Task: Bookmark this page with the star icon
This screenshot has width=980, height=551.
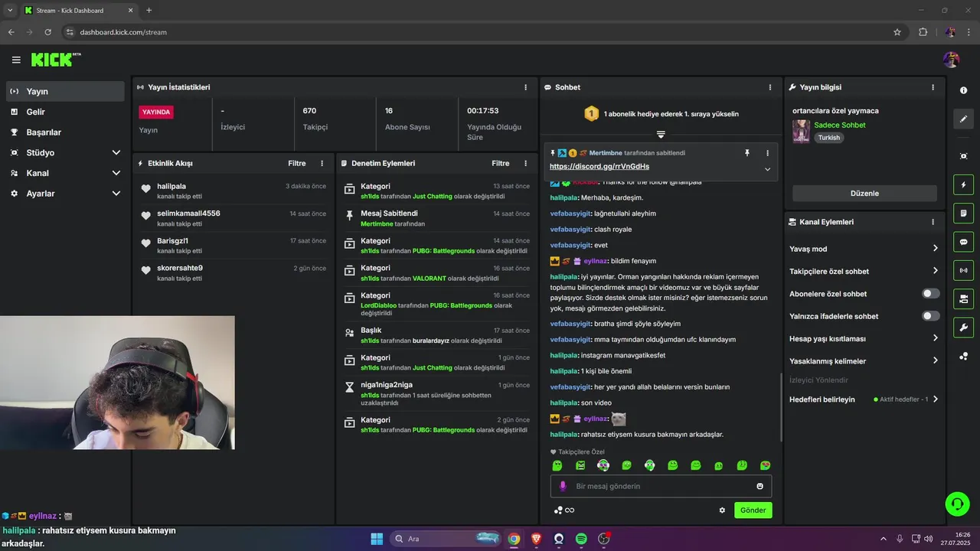Action: [x=897, y=32]
